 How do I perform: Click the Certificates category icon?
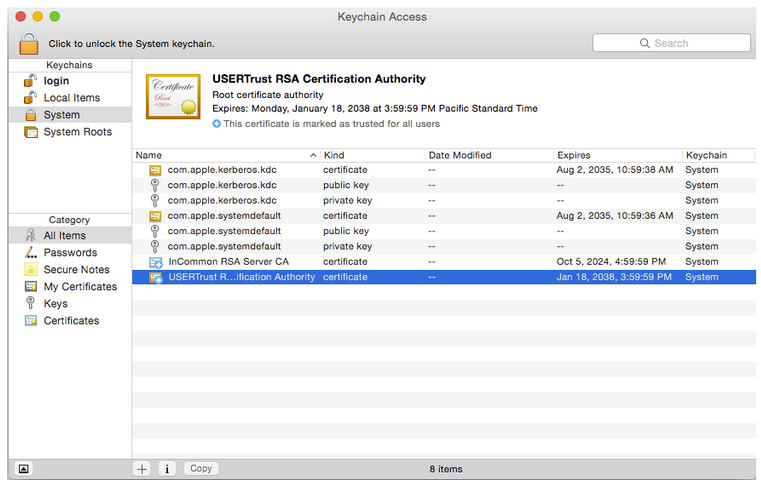pos(31,320)
